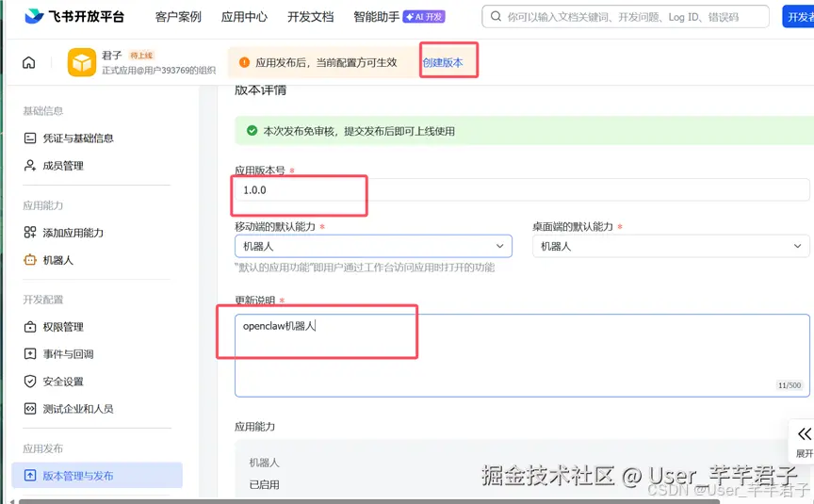Click the member management person icon
The image size is (814, 504).
click(x=30, y=166)
